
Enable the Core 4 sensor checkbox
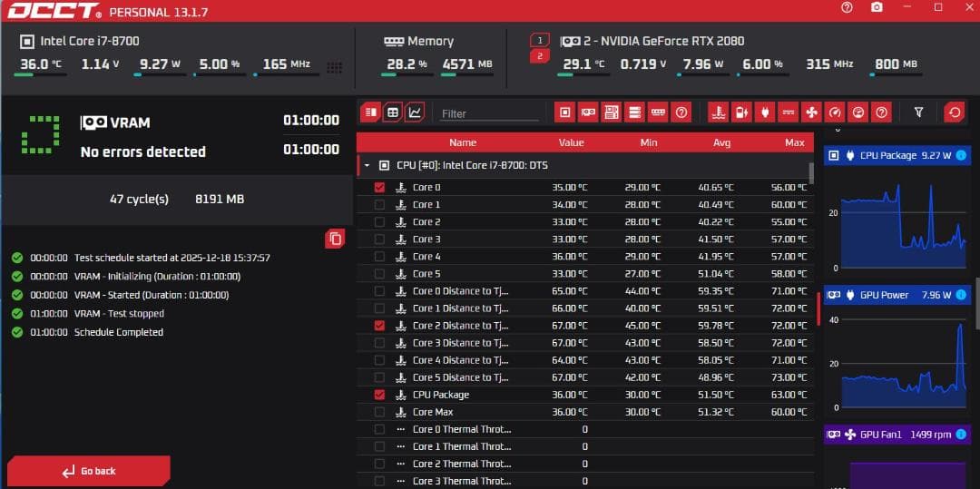(379, 257)
